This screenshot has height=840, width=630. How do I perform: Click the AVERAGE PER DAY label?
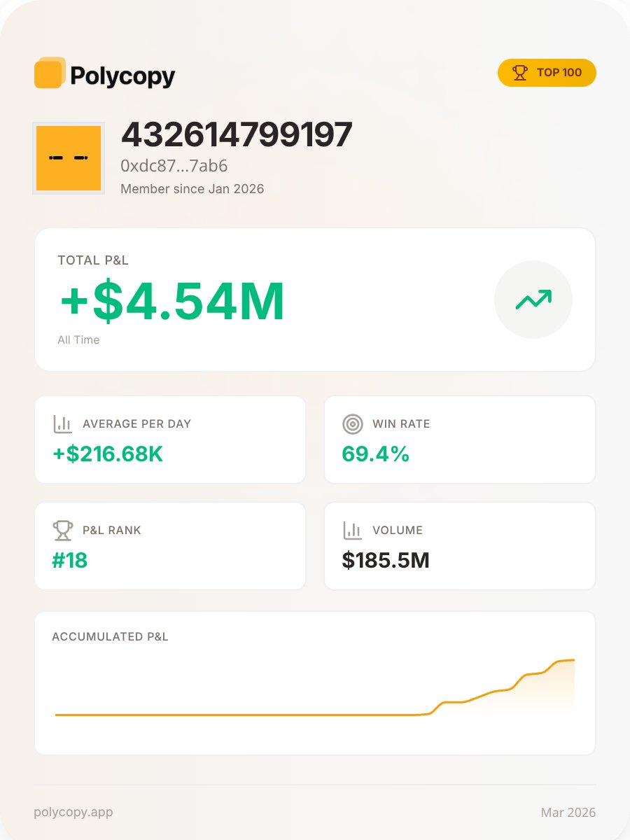point(136,424)
